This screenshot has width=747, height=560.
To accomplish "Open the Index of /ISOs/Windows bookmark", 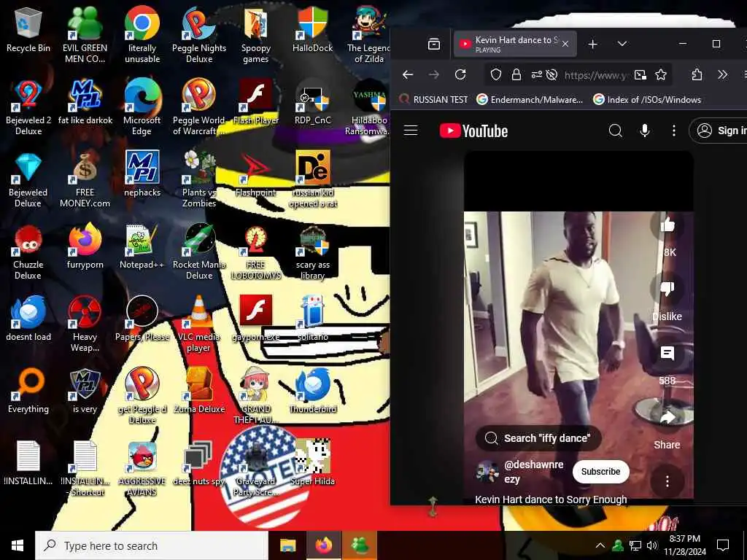I will coord(647,99).
